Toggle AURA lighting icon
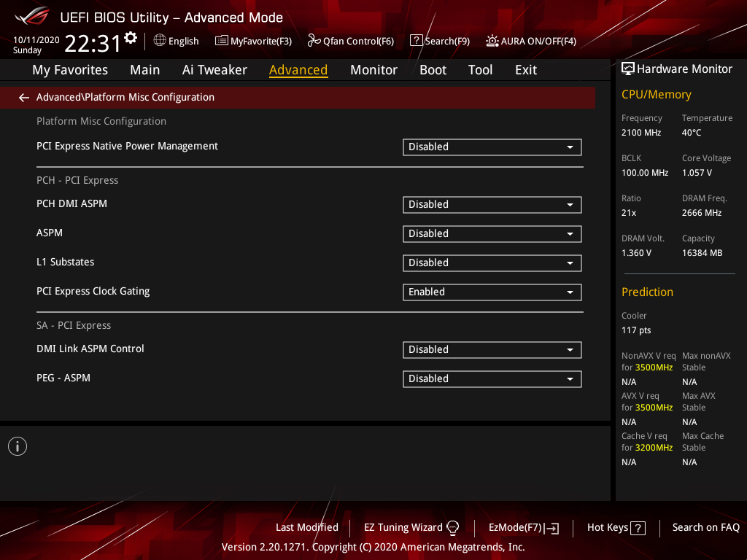Viewport: 747px width, 560px height. (x=492, y=41)
